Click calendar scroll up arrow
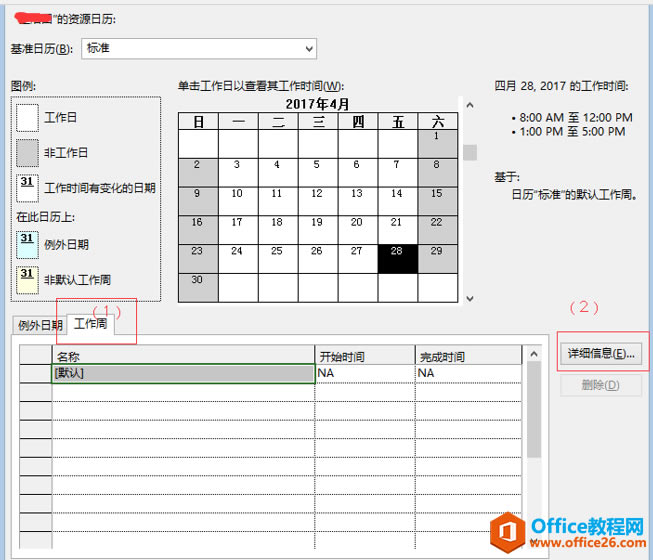The width and height of the screenshot is (653, 560). (470, 105)
